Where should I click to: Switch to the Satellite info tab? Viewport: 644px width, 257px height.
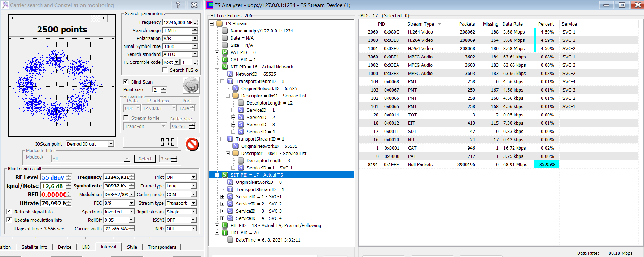point(34,247)
